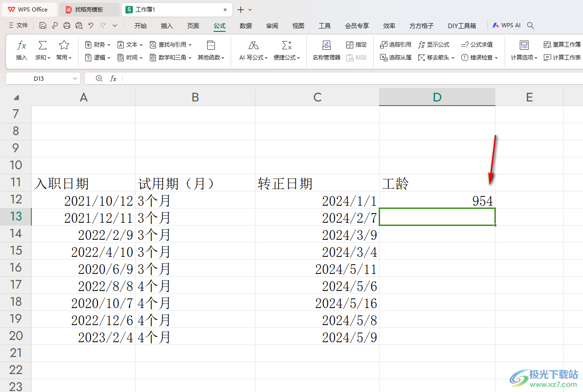Switch to the Insert (插入) ribbon tab

click(167, 26)
